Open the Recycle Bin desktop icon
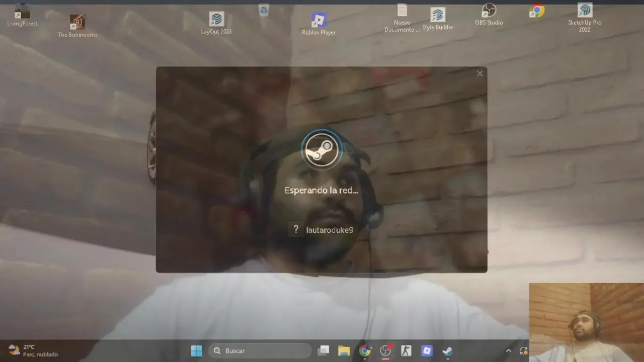The width and height of the screenshot is (644, 362). [264, 10]
